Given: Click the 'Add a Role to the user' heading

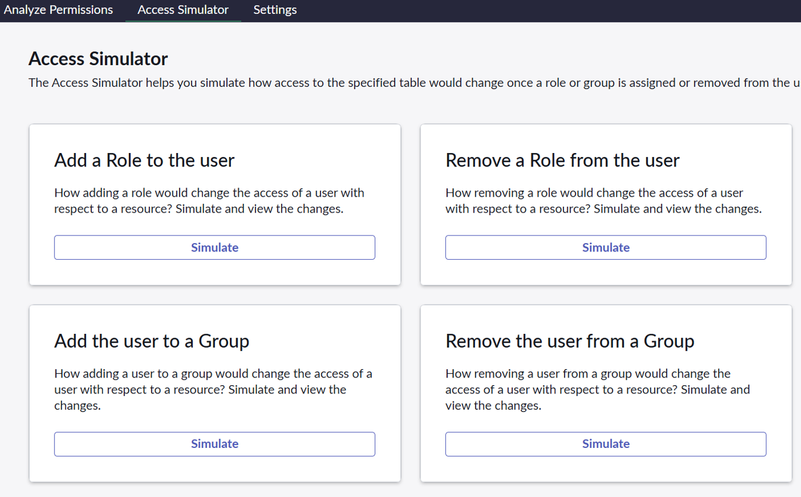Looking at the screenshot, I should (144, 161).
